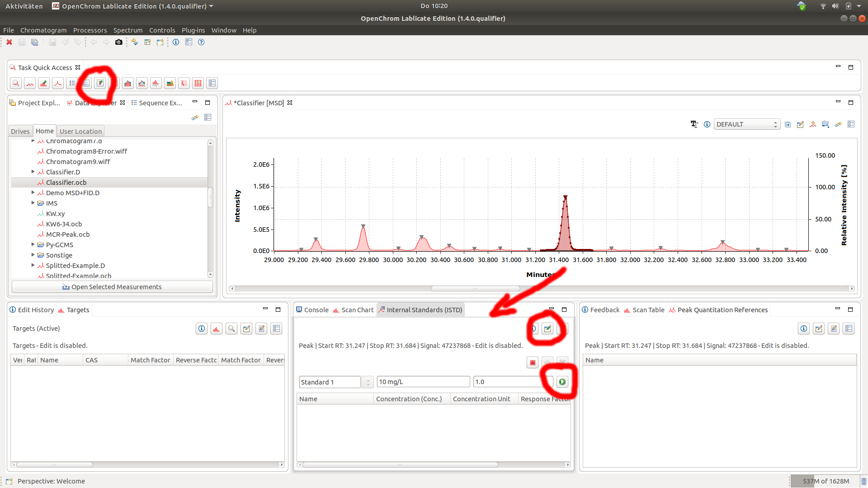
Task: Toggle Peak Quantitation References info icon
Action: tap(804, 328)
